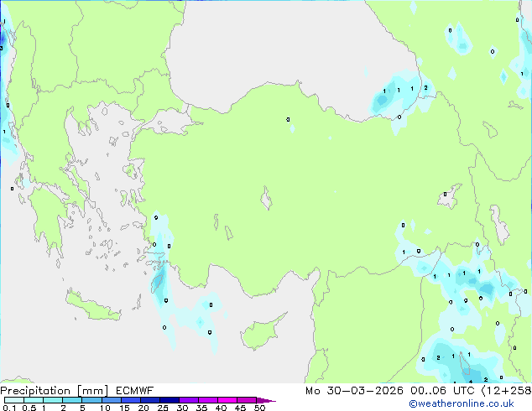
Task: Click the Crete island on the map
Action: (92, 306)
